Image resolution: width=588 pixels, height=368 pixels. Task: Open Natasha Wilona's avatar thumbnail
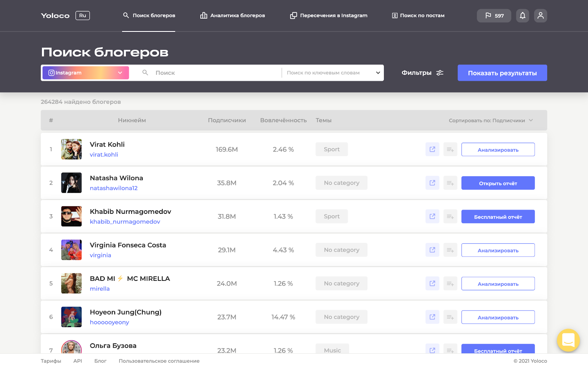(71, 183)
